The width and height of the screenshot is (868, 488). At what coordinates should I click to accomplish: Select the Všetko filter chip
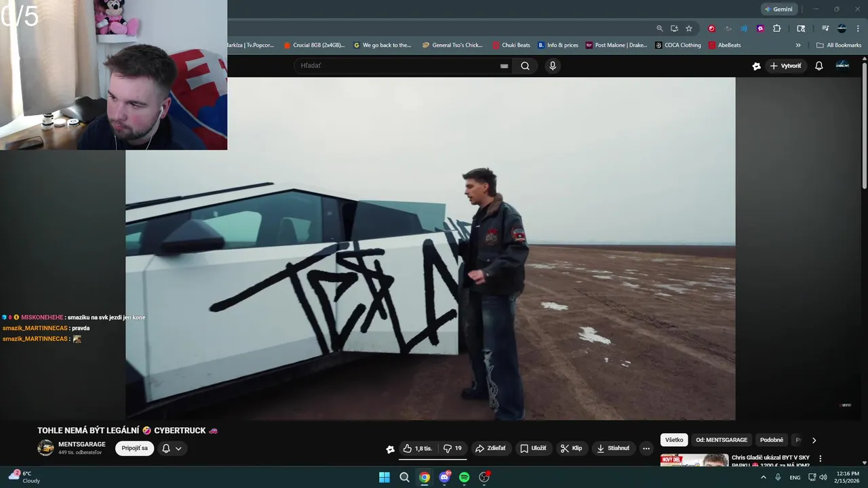coord(674,440)
